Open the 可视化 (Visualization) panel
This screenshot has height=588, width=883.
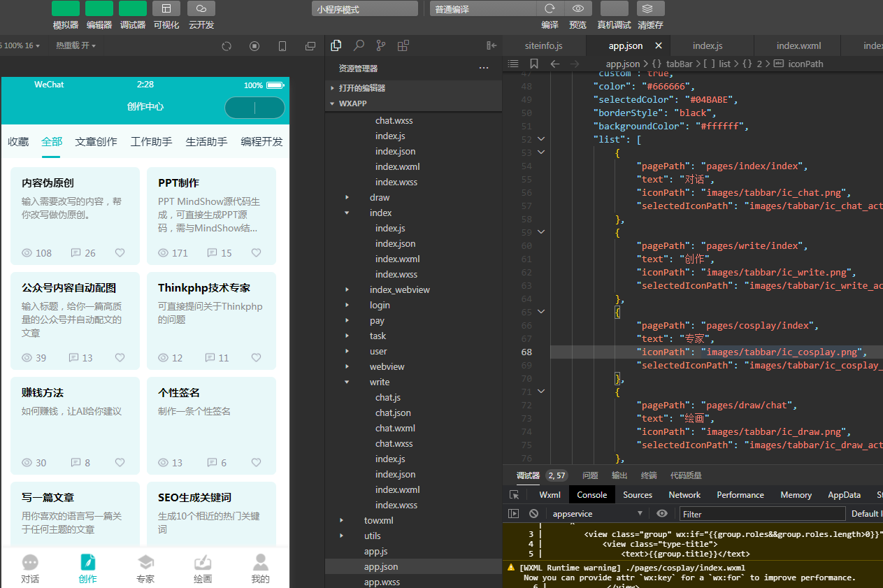tap(166, 9)
